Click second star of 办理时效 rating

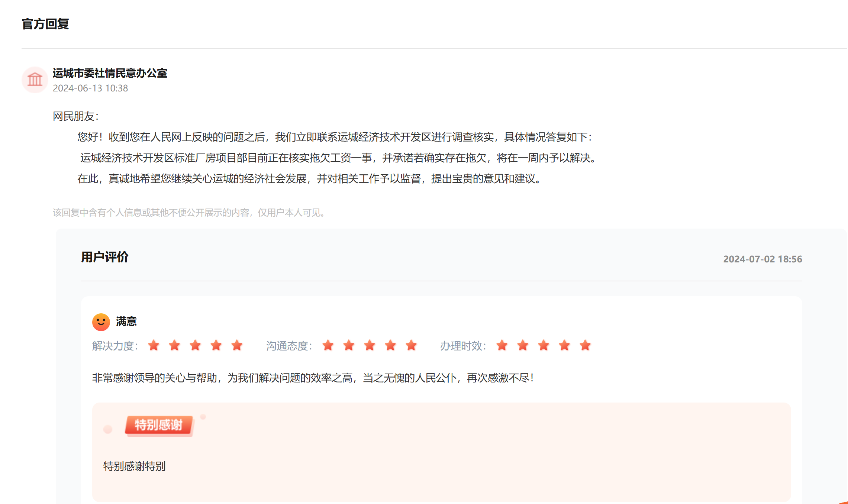tap(523, 346)
